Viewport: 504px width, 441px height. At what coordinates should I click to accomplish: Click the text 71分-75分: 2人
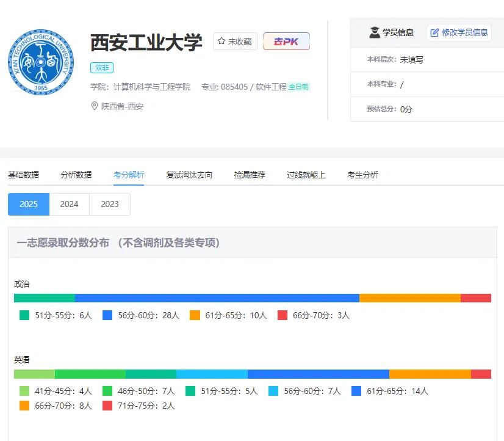146,406
